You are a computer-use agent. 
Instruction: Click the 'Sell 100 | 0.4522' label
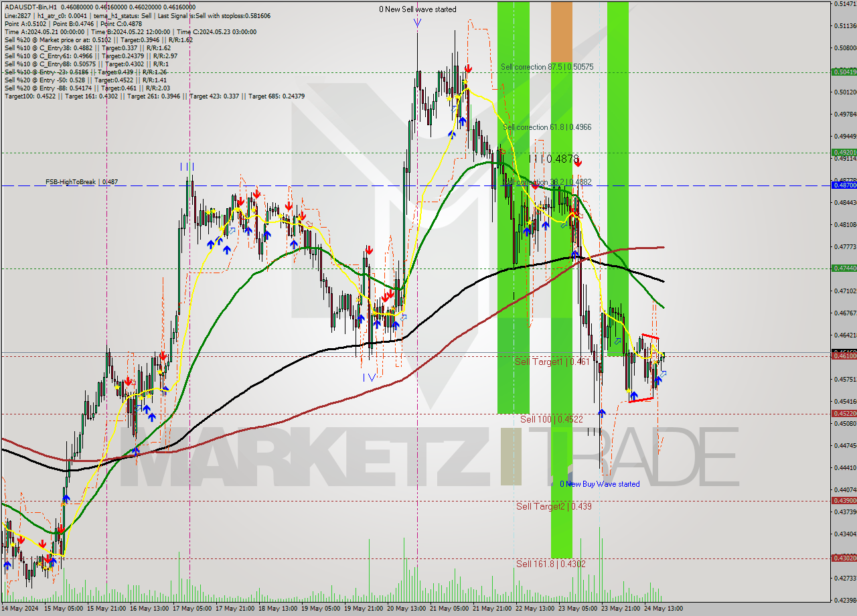(x=552, y=420)
